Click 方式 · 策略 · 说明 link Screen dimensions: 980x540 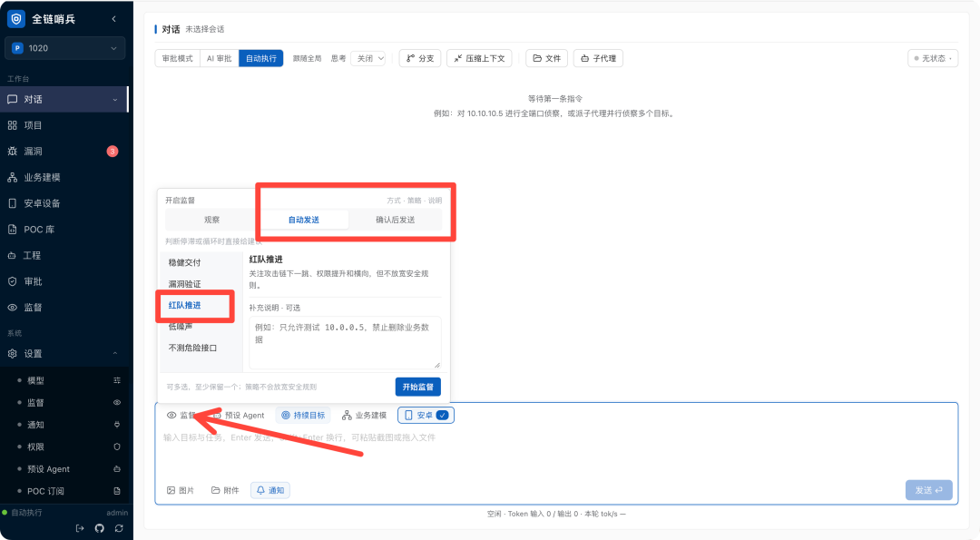415,201
